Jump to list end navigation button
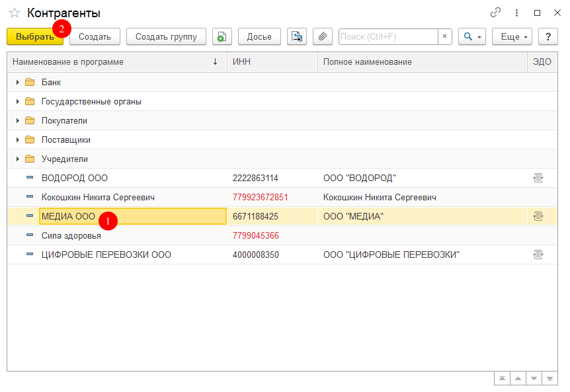The height and width of the screenshot is (392, 570). pyautogui.click(x=550, y=379)
